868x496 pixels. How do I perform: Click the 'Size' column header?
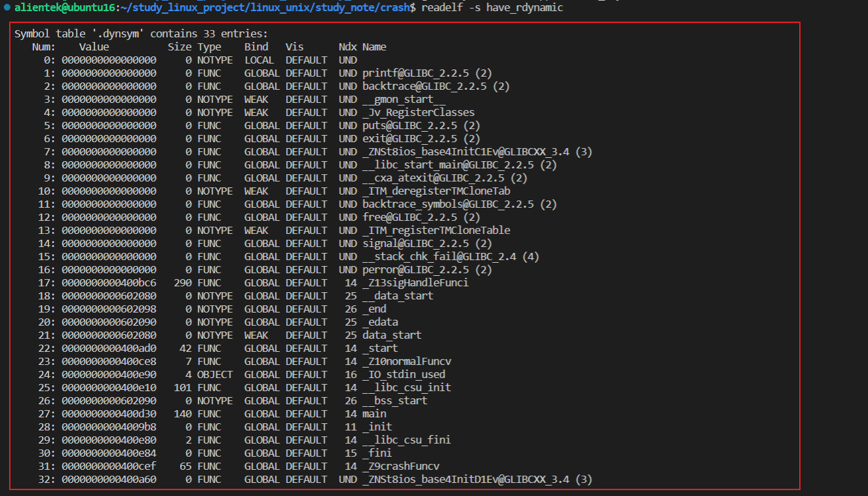(x=179, y=47)
